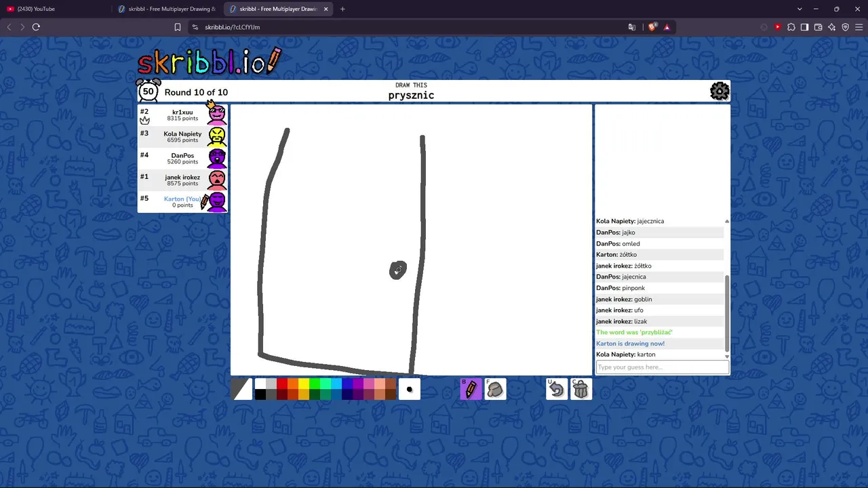Pick the pink color swatch
868x488 pixels.
pyautogui.click(x=369, y=384)
